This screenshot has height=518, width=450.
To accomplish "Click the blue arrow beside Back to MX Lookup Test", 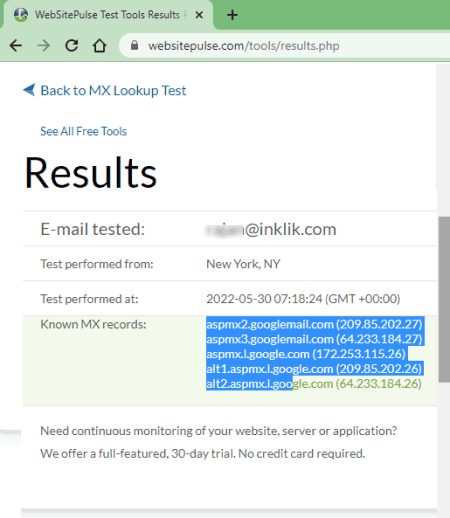I will coord(29,90).
